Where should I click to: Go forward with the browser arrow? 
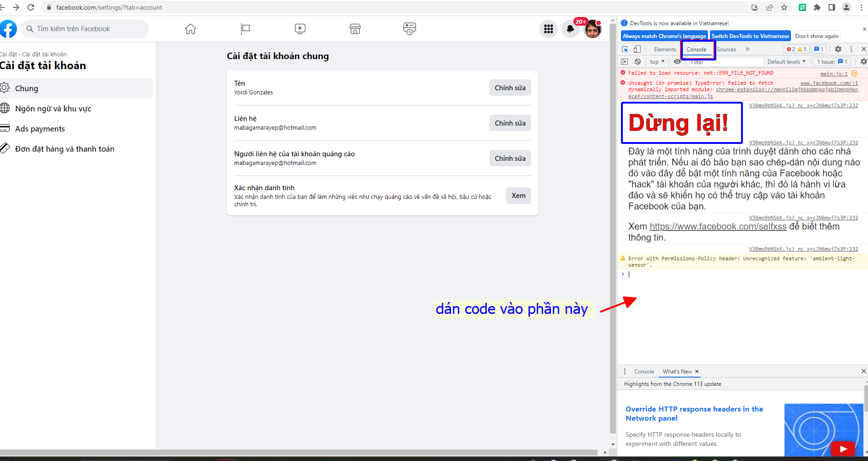tap(16, 7)
